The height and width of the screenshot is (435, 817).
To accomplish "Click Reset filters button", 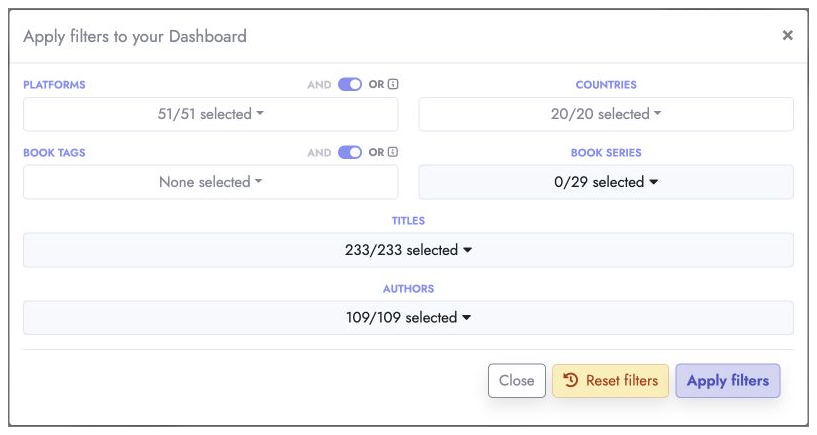I will pyautogui.click(x=610, y=381).
